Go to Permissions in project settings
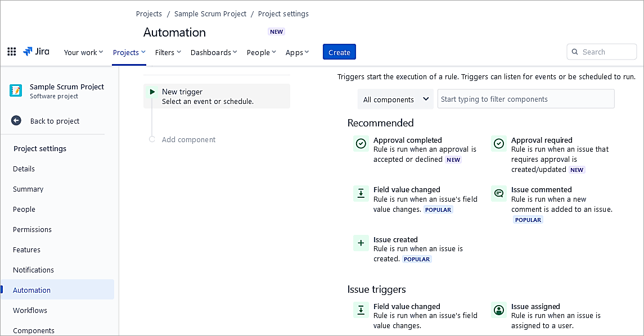Image resolution: width=644 pixels, height=336 pixels. [32, 229]
